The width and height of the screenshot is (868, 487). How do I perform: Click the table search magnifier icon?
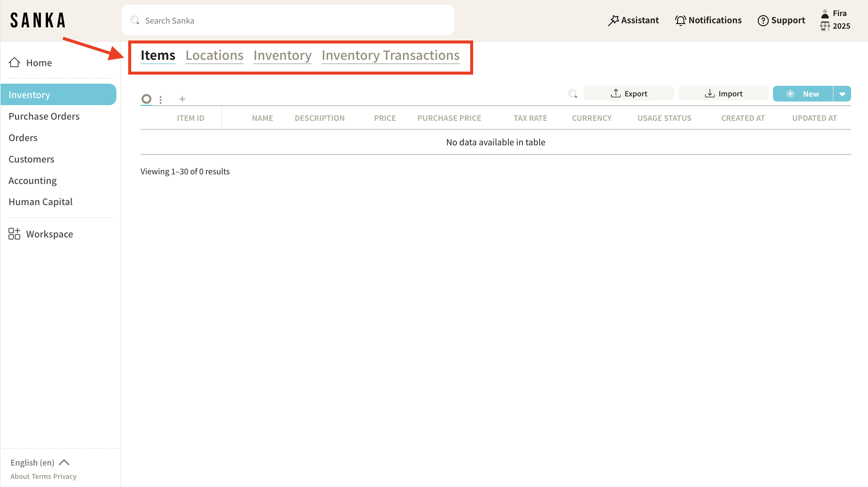coord(573,94)
